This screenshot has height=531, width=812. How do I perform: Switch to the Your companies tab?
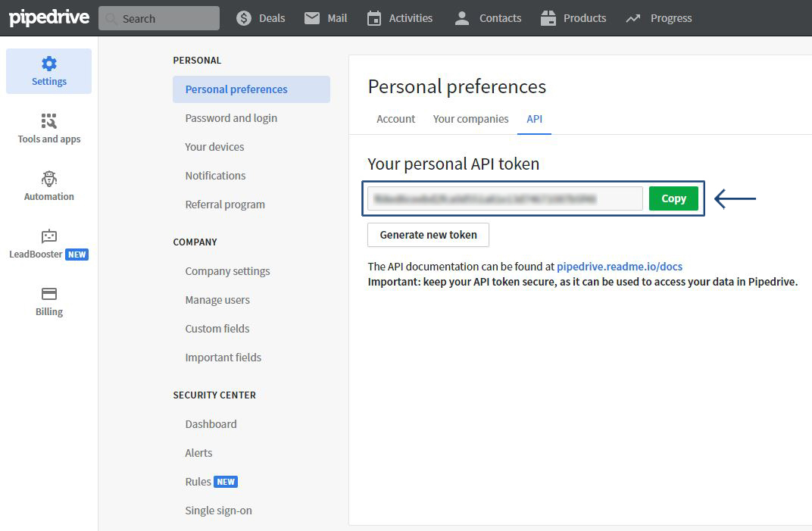tap(470, 119)
